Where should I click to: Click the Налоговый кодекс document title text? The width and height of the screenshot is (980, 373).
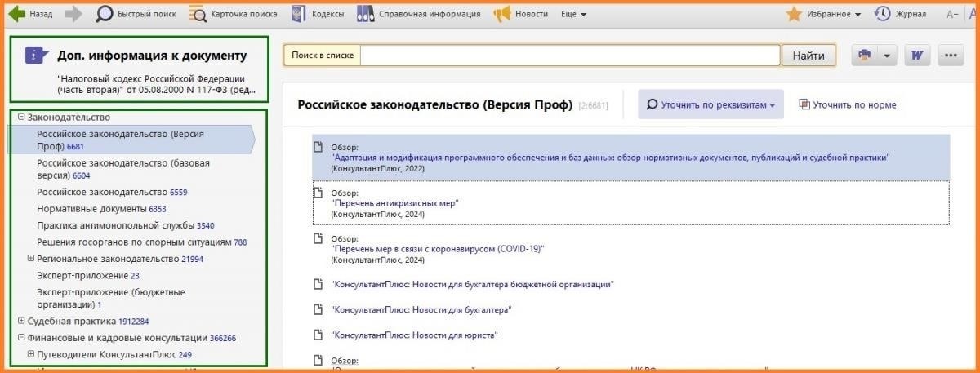point(156,84)
